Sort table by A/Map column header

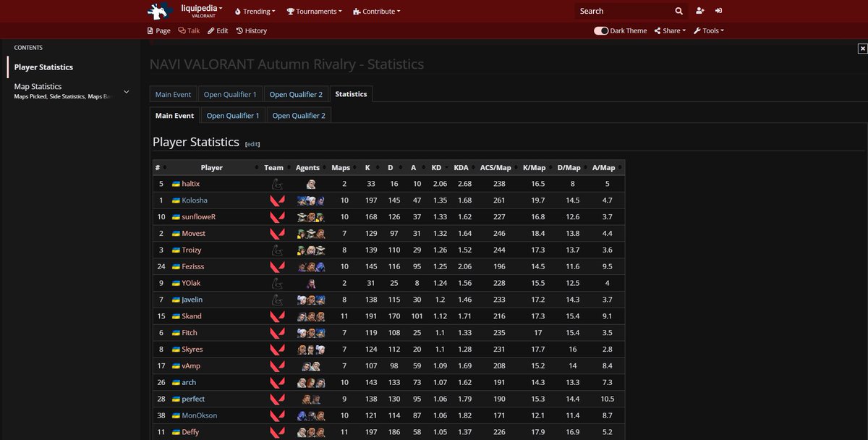(x=607, y=167)
